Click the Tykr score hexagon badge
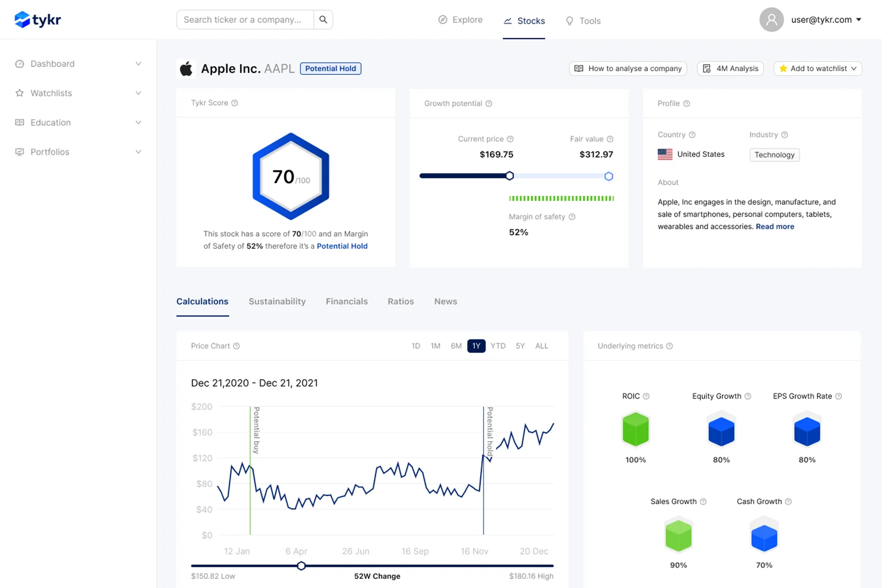The image size is (882, 588). click(x=291, y=176)
